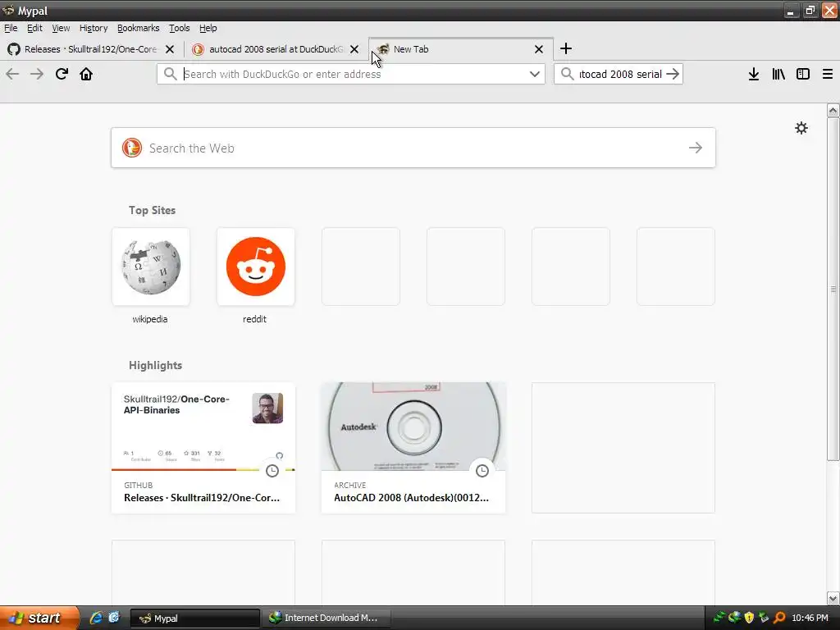Expand the address bar history dropdown
840x630 pixels.
535,74
